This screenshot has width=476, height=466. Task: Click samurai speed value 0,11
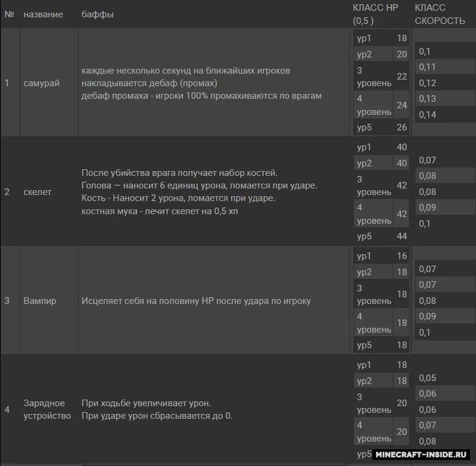427,67
